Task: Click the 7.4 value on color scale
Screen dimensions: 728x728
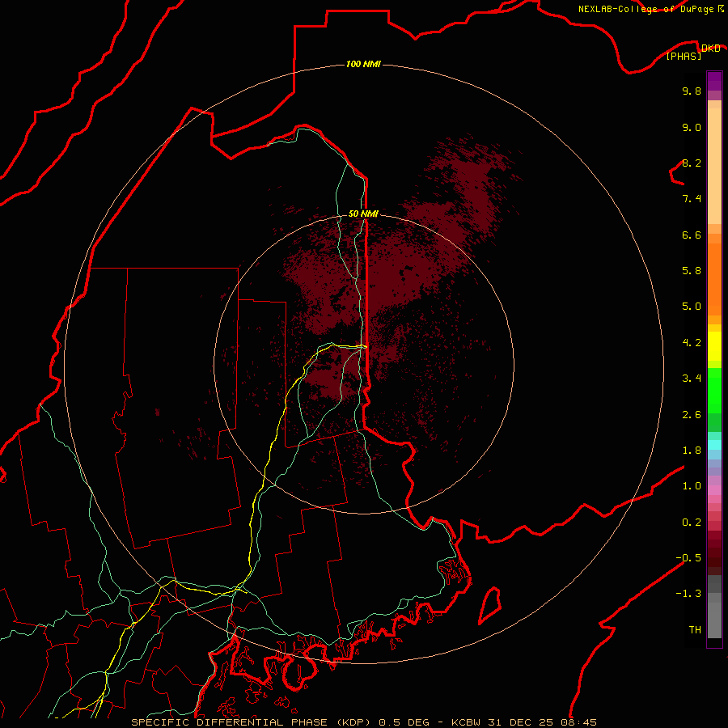Action: [692, 199]
